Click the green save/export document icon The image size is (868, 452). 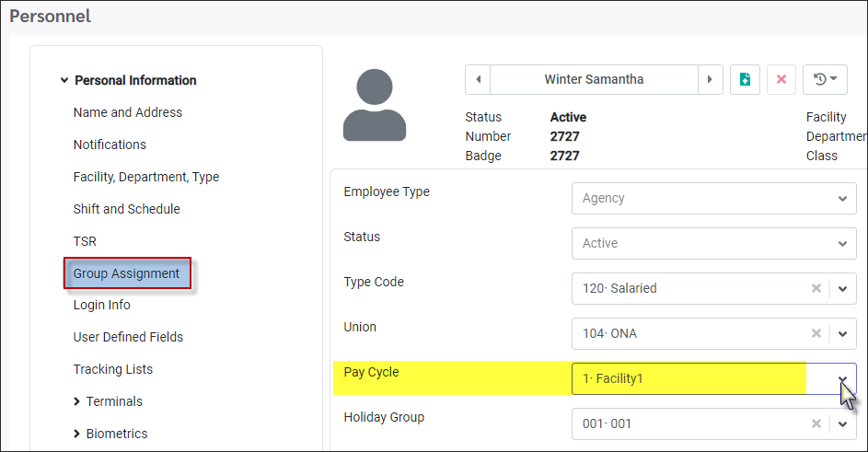coord(745,80)
